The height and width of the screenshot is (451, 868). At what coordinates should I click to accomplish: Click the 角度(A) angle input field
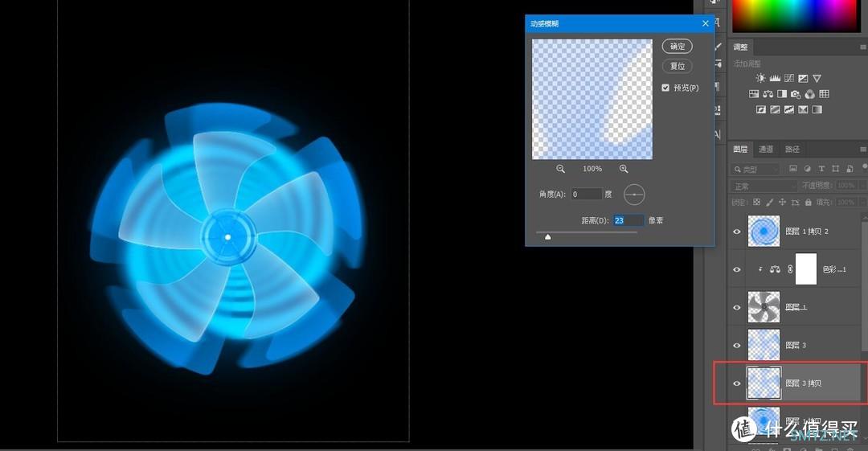[x=586, y=194]
